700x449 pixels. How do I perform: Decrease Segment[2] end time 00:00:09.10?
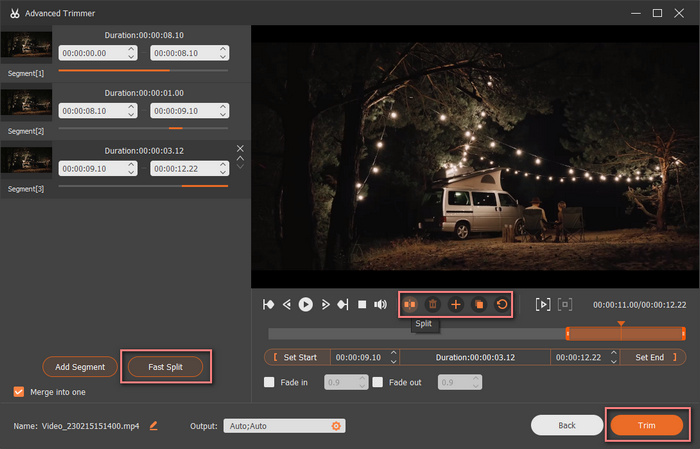[223, 115]
